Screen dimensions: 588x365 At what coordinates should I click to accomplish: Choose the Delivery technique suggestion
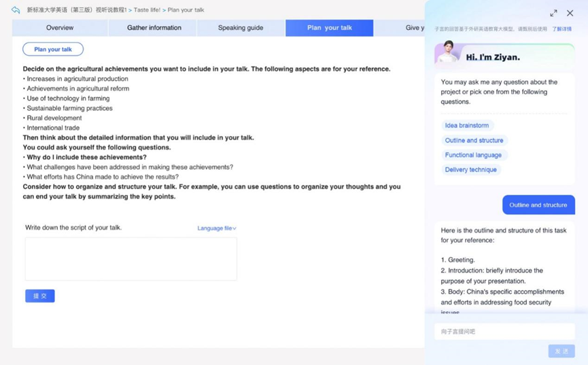[470, 170]
